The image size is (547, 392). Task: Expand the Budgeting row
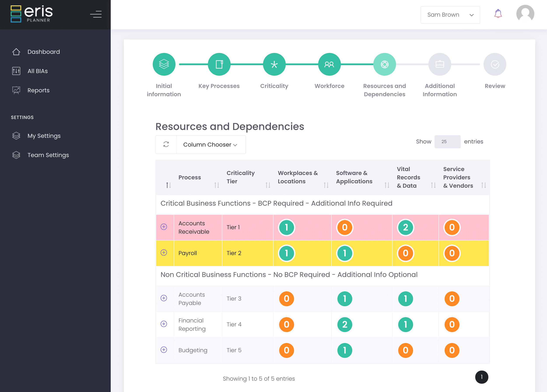(x=164, y=350)
